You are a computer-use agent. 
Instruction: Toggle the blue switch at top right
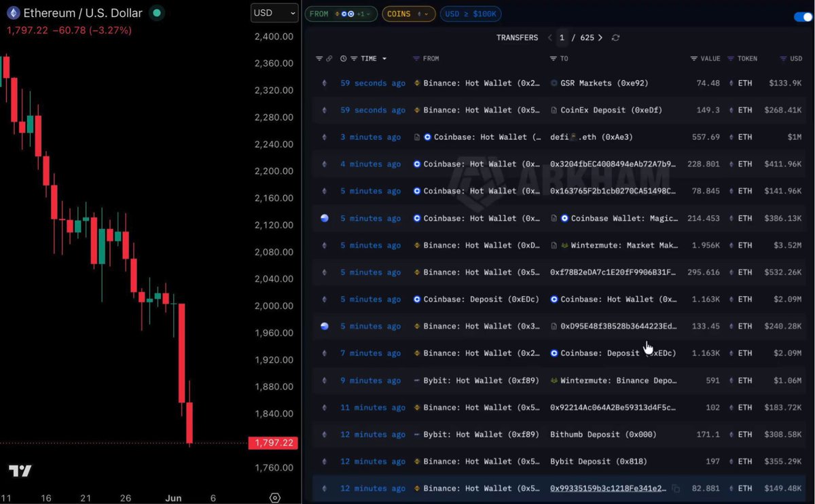pyautogui.click(x=803, y=17)
